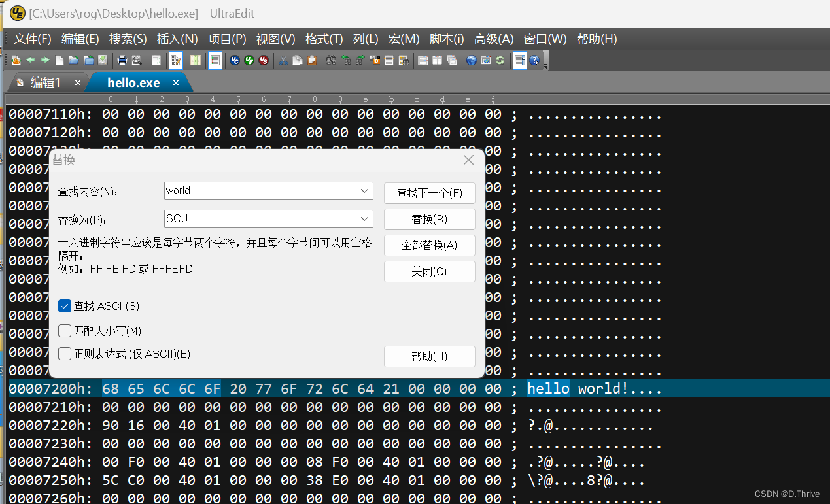
Task: Click the refresh arrows icon
Action: point(499,60)
